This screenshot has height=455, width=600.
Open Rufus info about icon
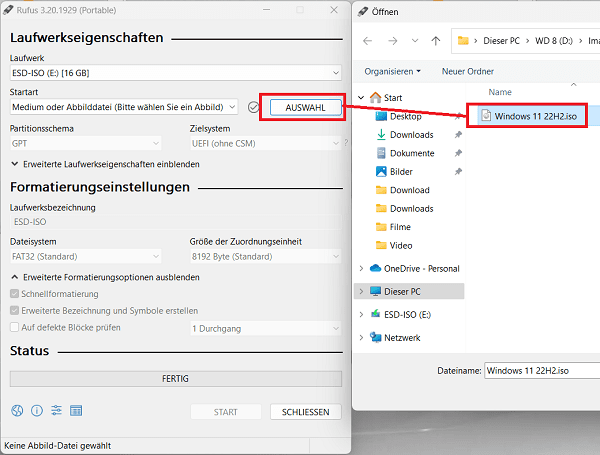(x=37, y=411)
